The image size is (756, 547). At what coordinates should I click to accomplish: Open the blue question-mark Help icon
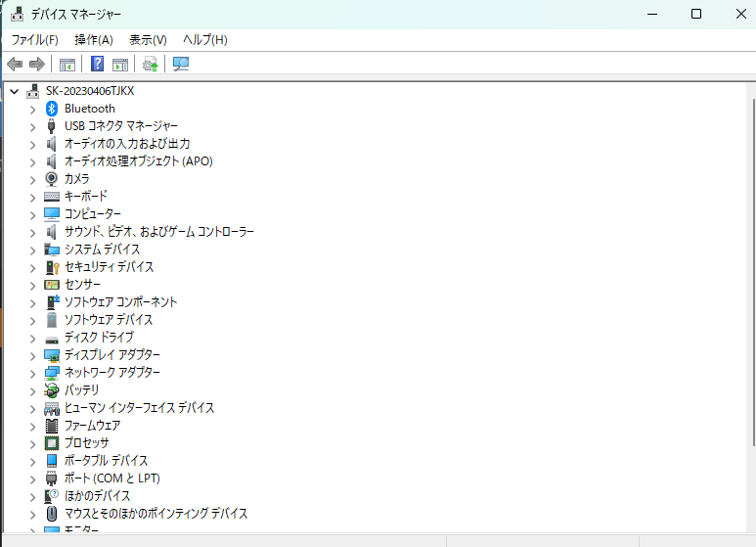[98, 64]
